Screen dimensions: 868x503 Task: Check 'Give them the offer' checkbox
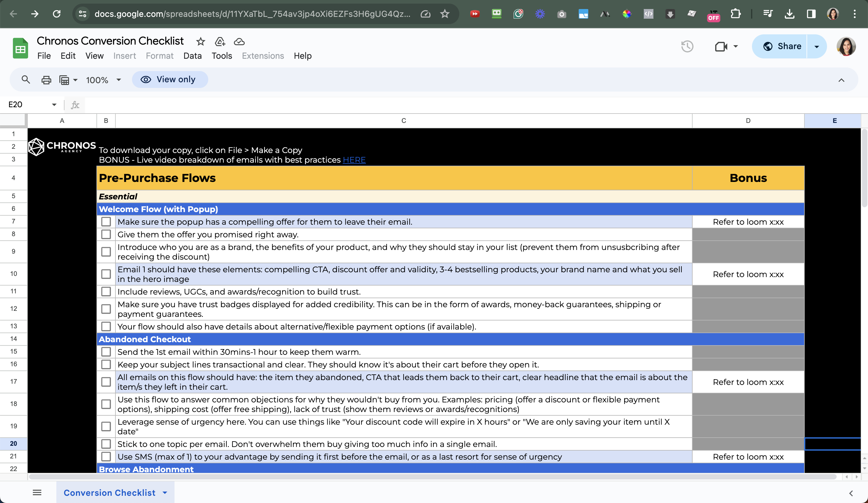106,234
